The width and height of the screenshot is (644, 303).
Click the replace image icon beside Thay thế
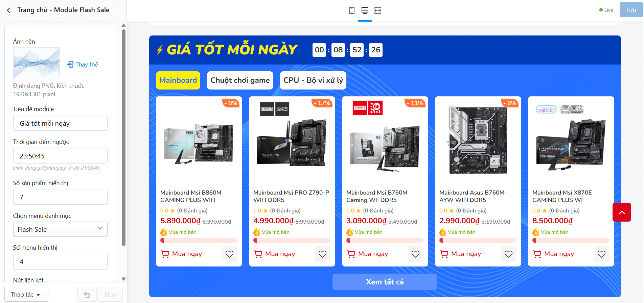70,64
